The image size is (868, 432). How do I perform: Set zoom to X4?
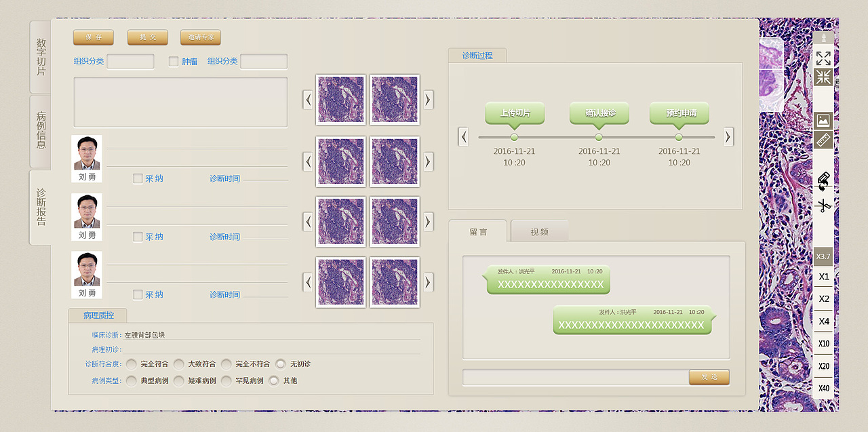[823, 321]
